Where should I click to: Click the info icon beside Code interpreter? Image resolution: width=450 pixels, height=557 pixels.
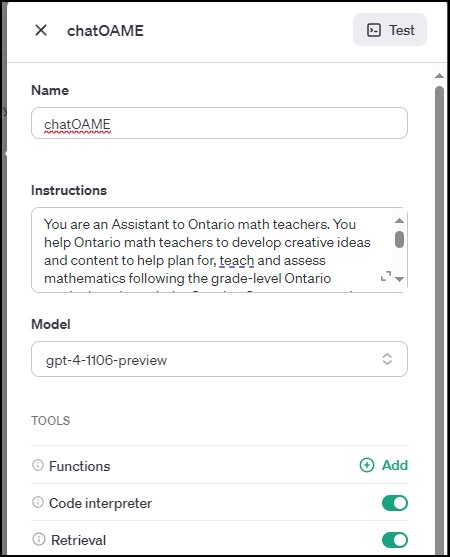[38, 502]
